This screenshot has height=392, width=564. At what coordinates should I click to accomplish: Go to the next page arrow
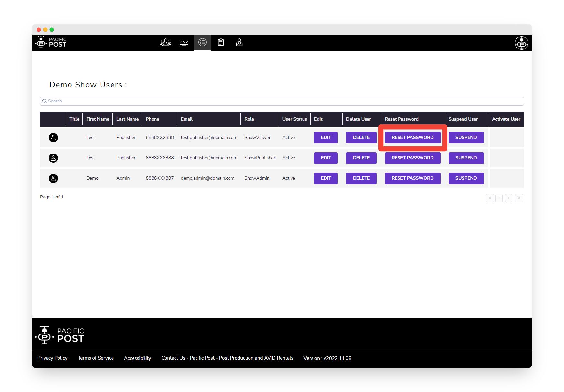point(509,198)
